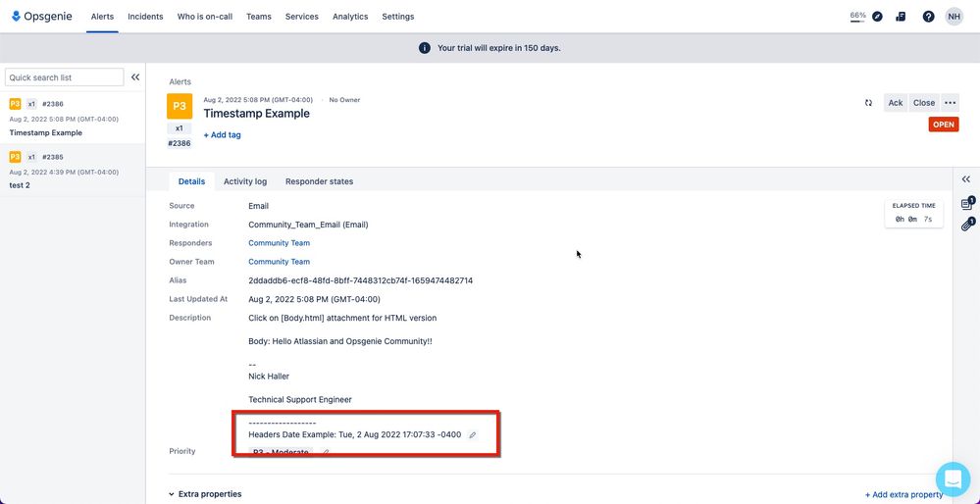The image size is (980, 504).
Task: Click the OPEN status badge
Action: pos(944,125)
